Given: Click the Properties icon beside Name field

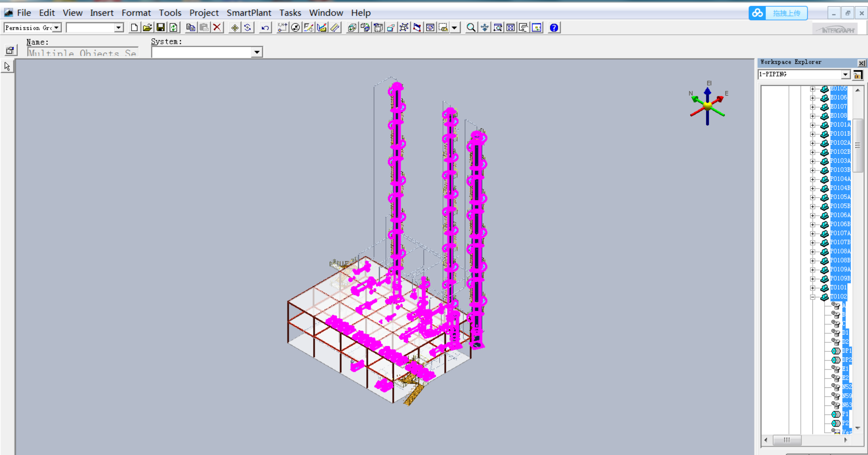Looking at the screenshot, I should pos(10,50).
